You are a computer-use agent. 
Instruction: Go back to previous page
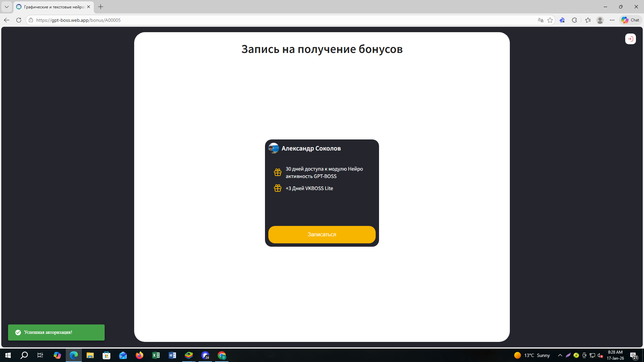(x=7, y=20)
